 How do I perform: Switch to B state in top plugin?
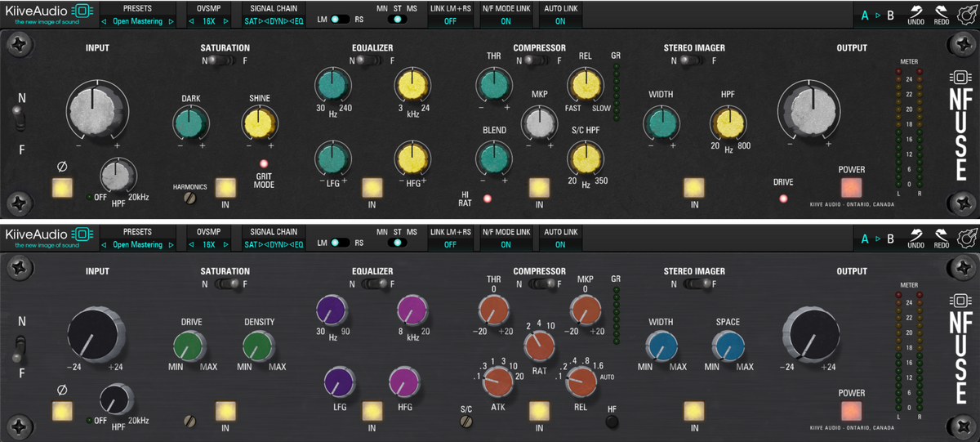890,15
